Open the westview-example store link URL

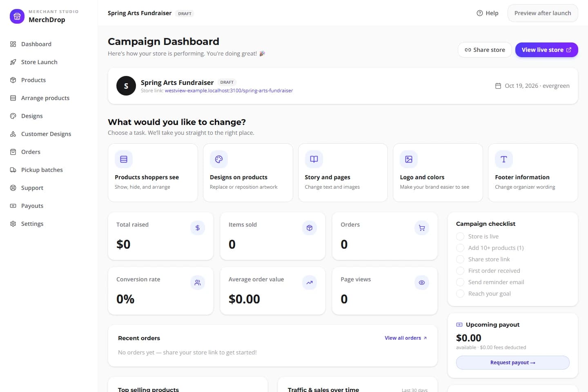coord(229,91)
